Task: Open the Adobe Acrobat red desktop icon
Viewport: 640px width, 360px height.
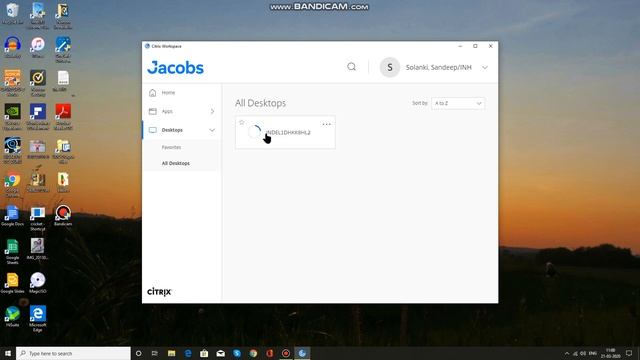Action: coord(63,116)
